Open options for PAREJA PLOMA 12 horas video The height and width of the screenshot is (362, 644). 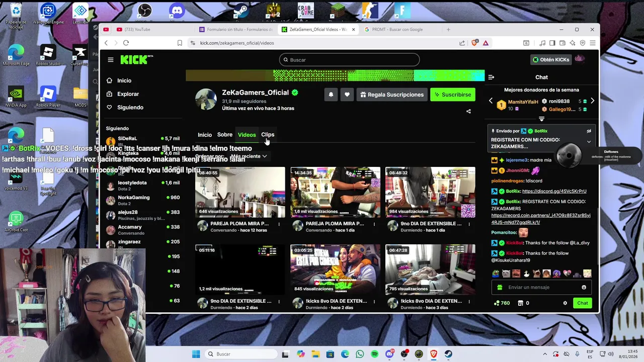[x=279, y=224]
